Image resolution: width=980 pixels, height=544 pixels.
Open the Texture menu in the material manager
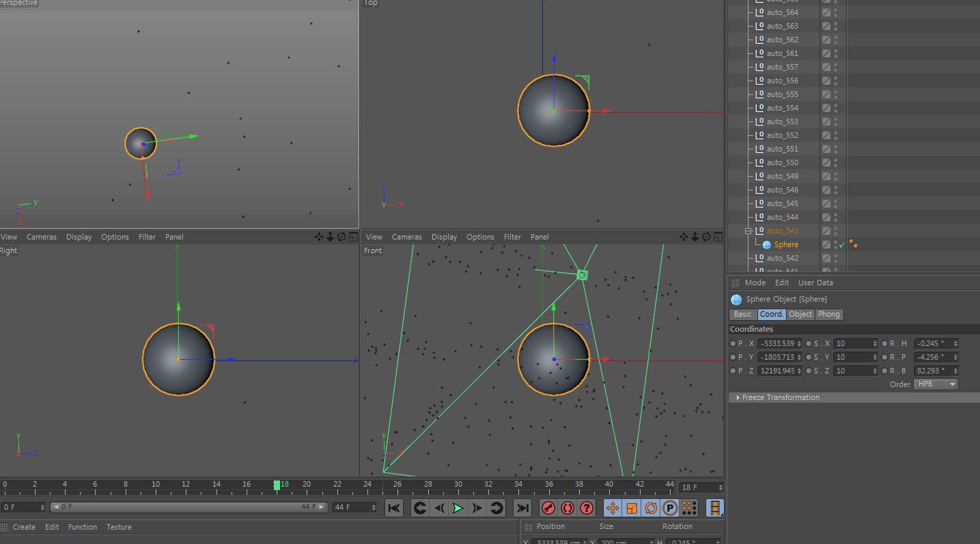click(x=119, y=527)
